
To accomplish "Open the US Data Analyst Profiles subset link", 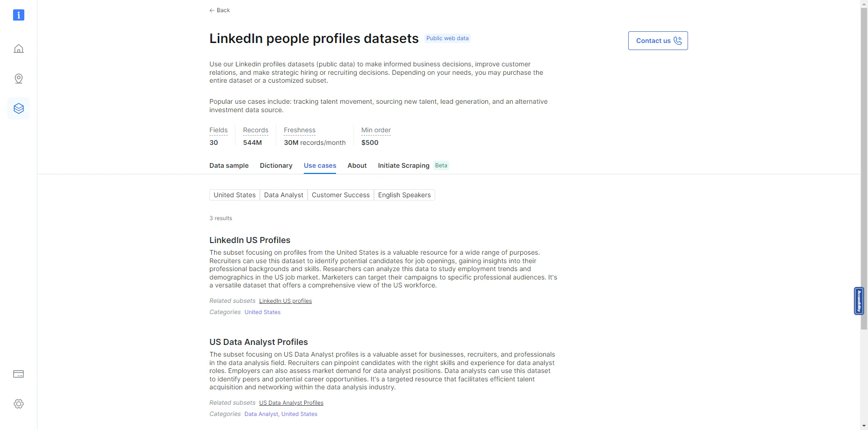I will pyautogui.click(x=291, y=403).
